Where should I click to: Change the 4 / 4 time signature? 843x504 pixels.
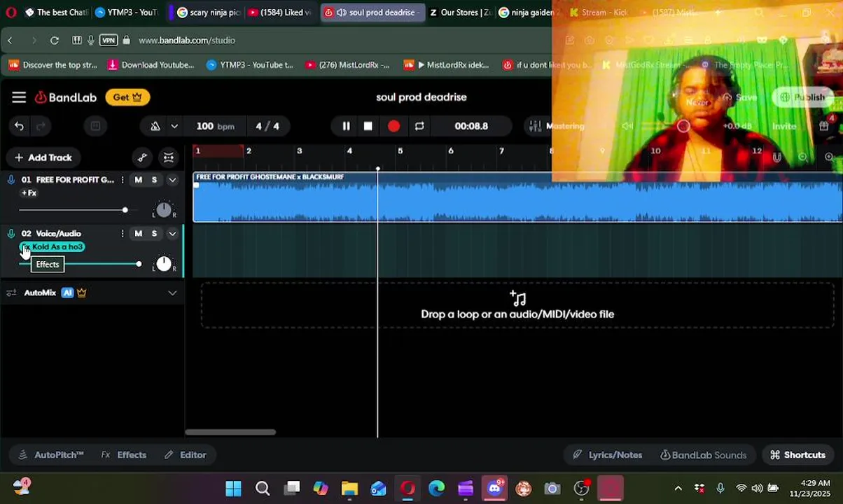pos(267,126)
